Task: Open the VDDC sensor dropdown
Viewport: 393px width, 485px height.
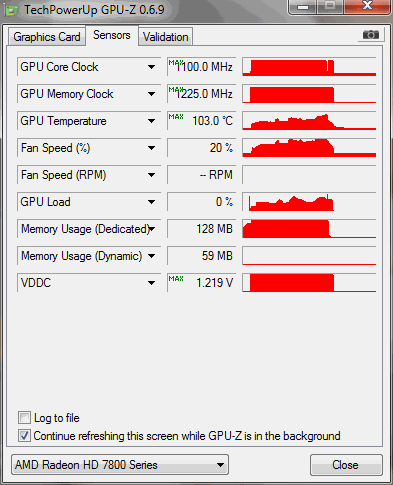Action: click(151, 283)
